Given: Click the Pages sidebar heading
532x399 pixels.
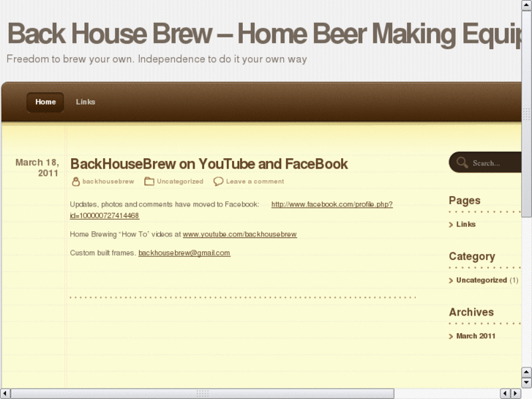Looking at the screenshot, I should click(x=465, y=201).
